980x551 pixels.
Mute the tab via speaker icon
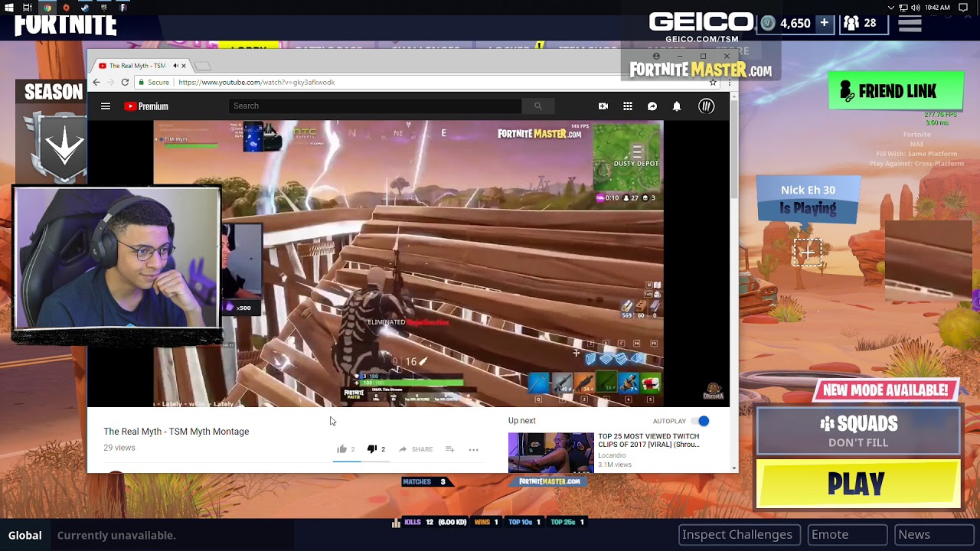175,66
